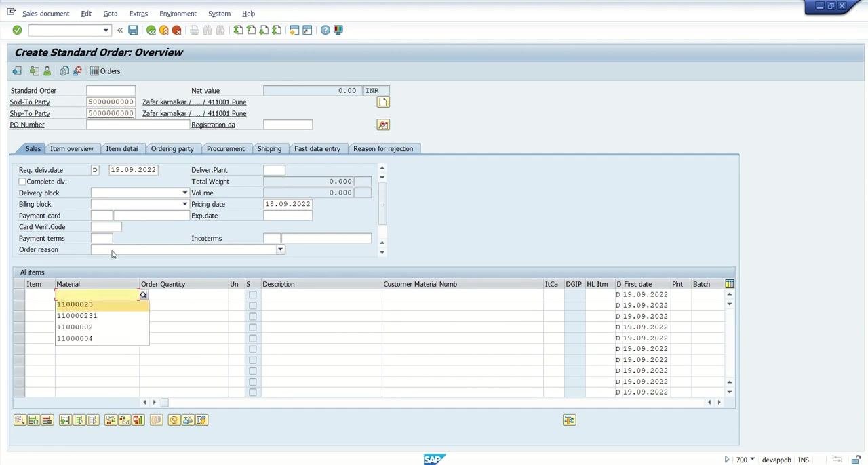868x465 pixels.
Task: Click the Standard Order number field
Action: pos(111,91)
